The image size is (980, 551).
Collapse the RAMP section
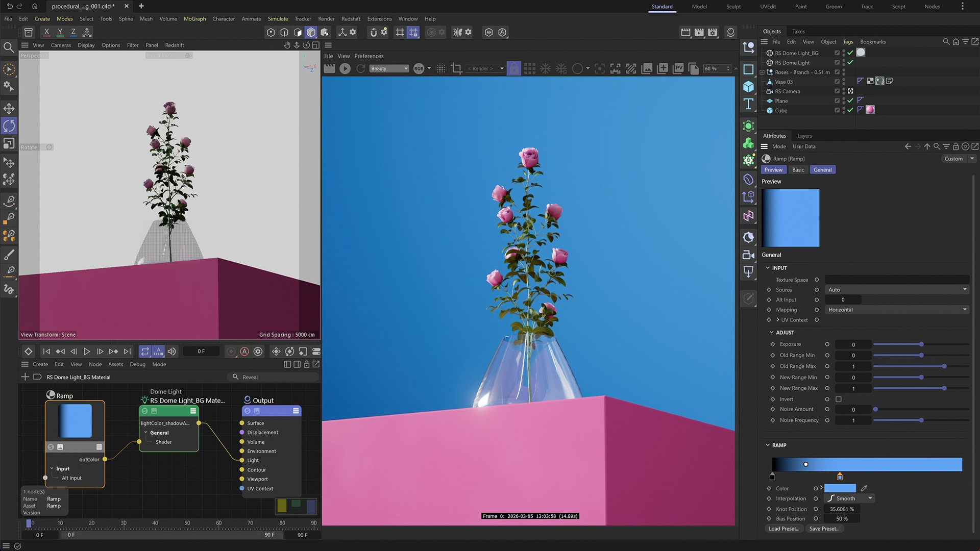tap(768, 445)
